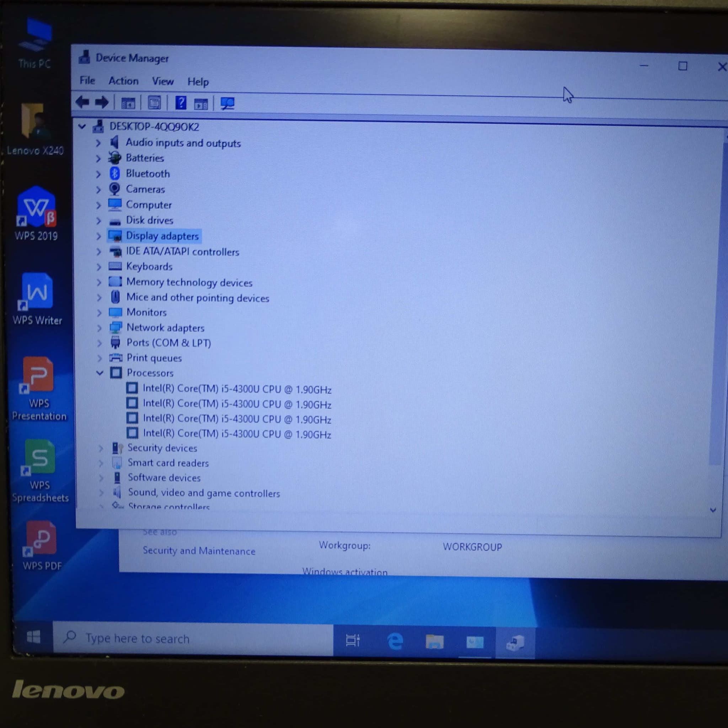Open the File menu
728x728 pixels.
[x=87, y=80]
